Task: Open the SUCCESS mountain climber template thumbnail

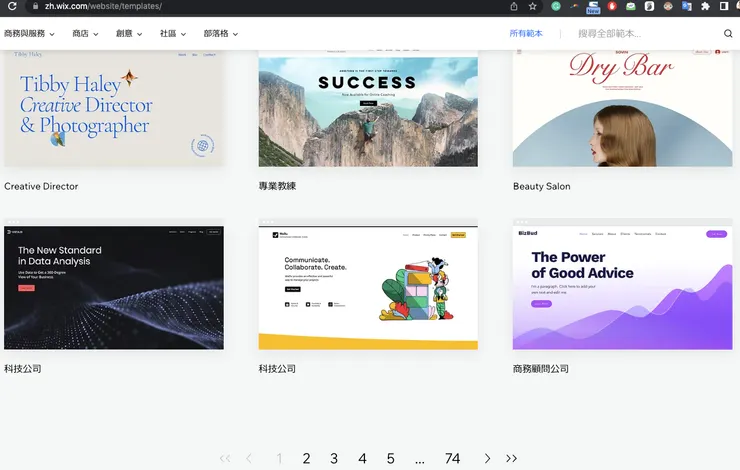Action: point(368,108)
